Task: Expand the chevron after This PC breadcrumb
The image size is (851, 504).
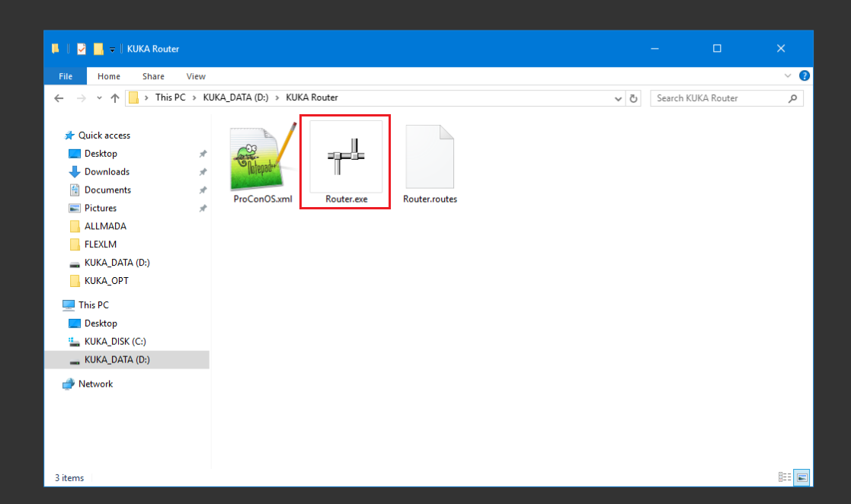Action: (194, 97)
